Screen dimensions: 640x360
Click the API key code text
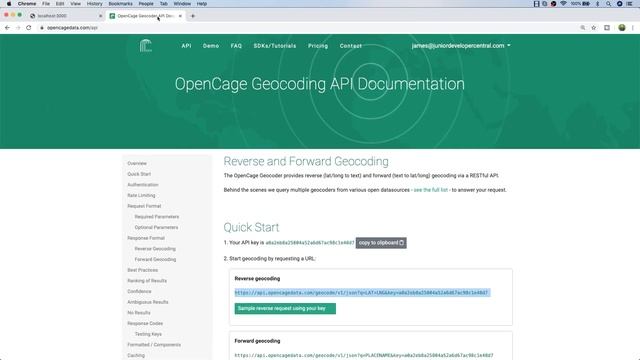click(310, 243)
